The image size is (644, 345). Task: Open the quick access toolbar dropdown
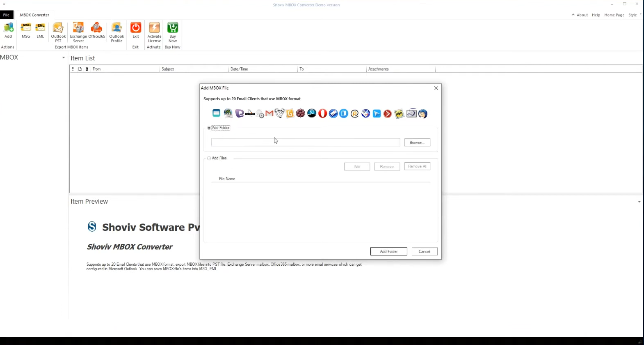point(4,4)
